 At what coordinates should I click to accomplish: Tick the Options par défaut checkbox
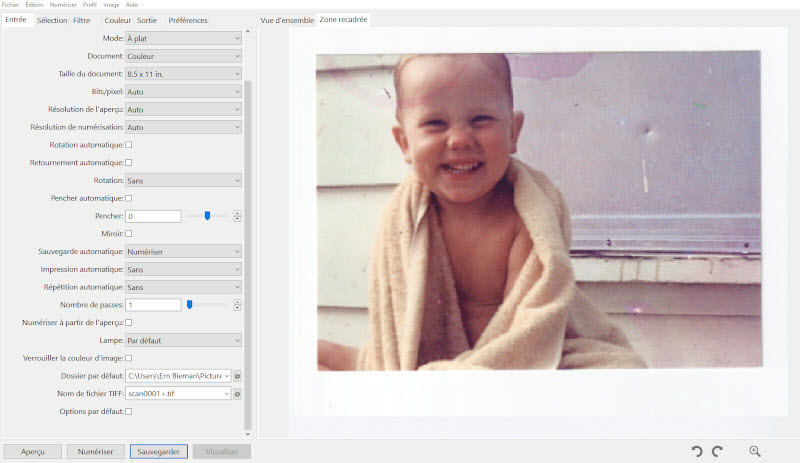pos(128,411)
